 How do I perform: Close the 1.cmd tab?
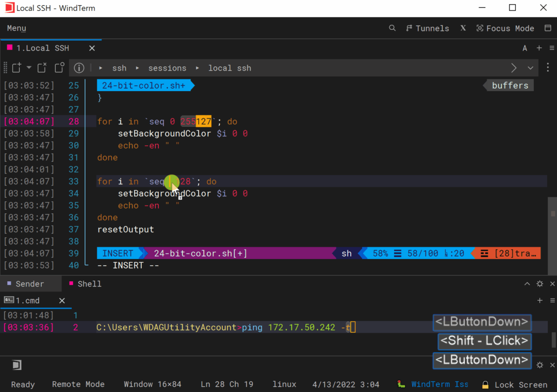point(62,300)
